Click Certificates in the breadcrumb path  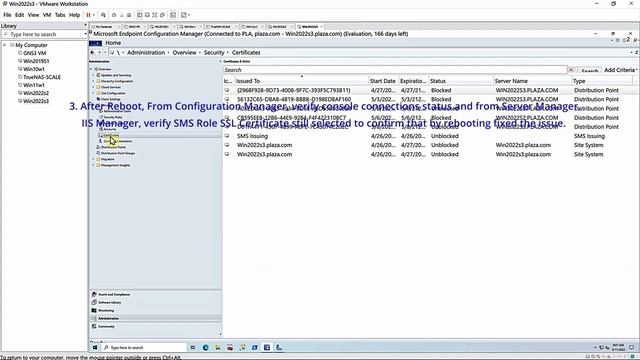coord(246,52)
